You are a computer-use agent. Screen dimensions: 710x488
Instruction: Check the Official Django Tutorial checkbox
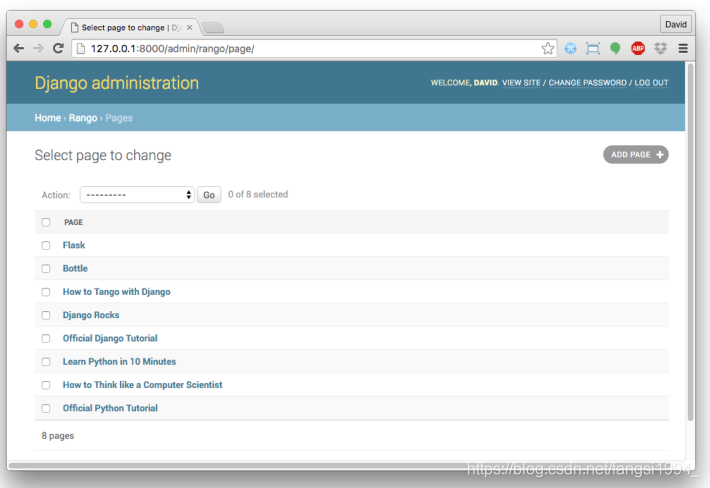click(46, 339)
